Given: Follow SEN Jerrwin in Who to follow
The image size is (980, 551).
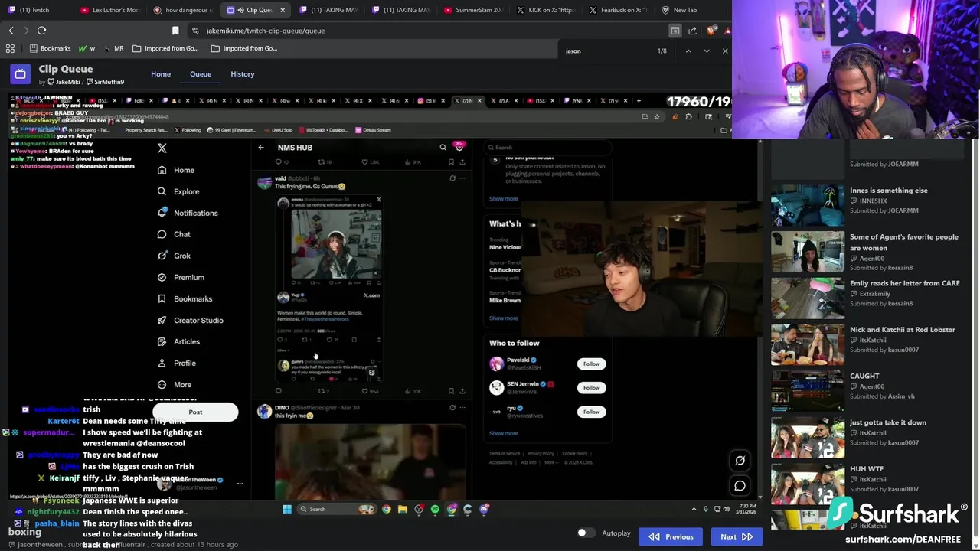Looking at the screenshot, I should pyautogui.click(x=591, y=388).
